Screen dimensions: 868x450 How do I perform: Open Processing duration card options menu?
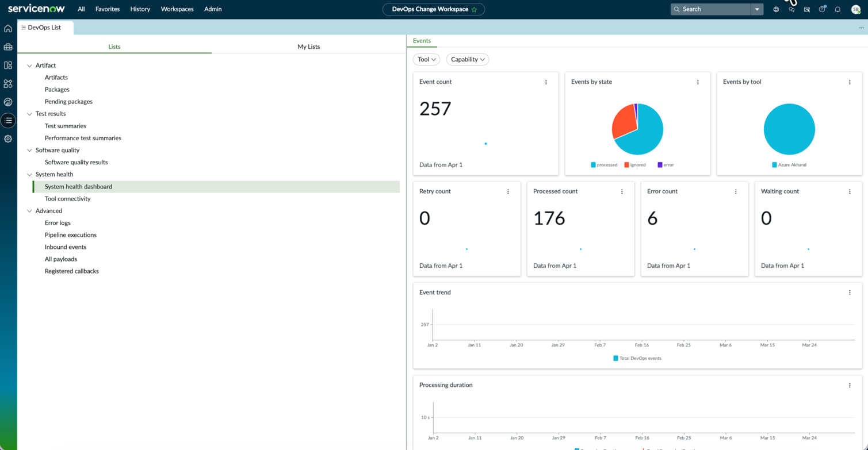850,385
